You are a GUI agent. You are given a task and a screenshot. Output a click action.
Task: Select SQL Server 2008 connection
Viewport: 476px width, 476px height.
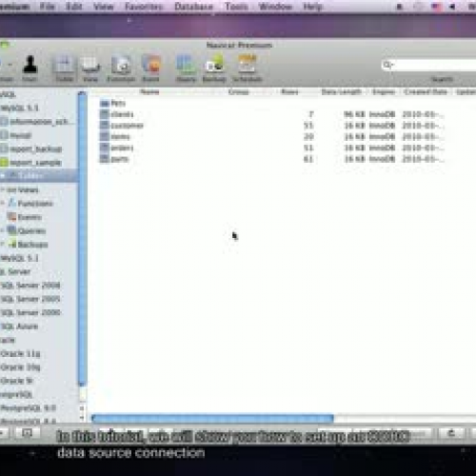(30, 286)
